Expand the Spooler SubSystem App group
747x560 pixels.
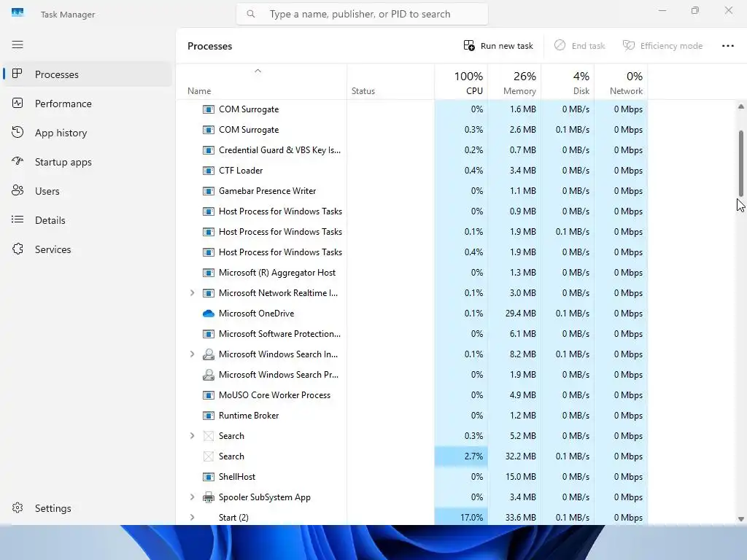(x=192, y=497)
